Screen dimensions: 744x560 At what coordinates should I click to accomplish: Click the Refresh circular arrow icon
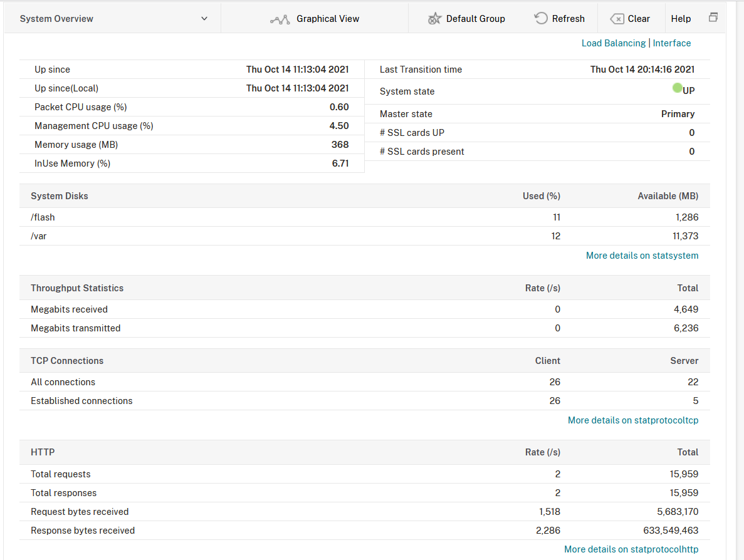[x=541, y=19]
